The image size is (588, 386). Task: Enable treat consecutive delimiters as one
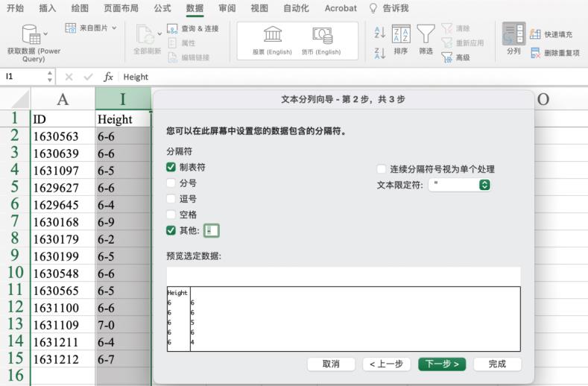coord(382,169)
